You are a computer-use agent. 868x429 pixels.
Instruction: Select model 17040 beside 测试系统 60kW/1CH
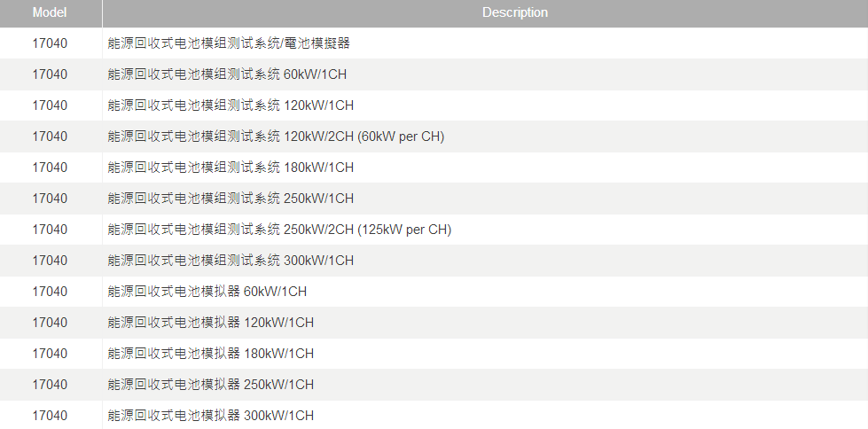pos(50,74)
